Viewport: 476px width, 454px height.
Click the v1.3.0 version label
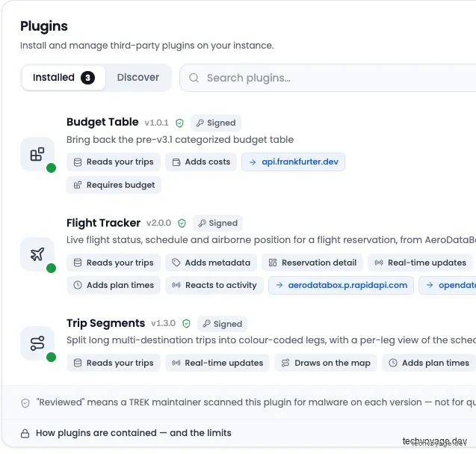[x=164, y=323]
